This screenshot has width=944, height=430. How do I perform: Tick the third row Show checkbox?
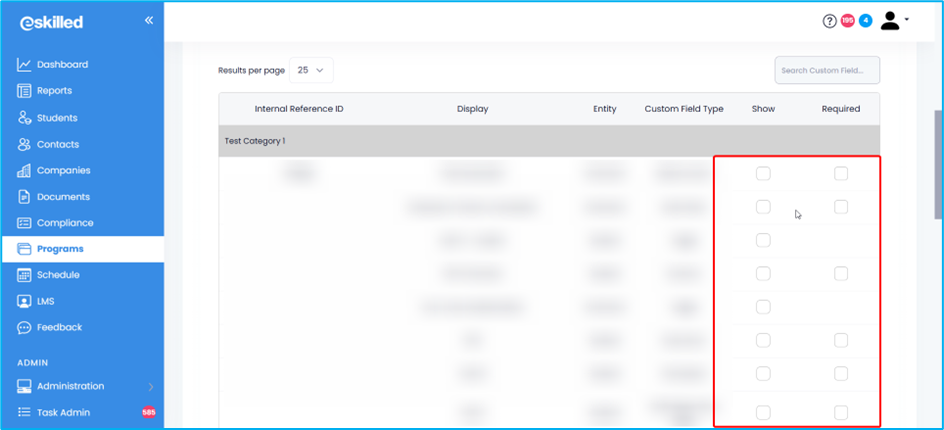pos(763,240)
